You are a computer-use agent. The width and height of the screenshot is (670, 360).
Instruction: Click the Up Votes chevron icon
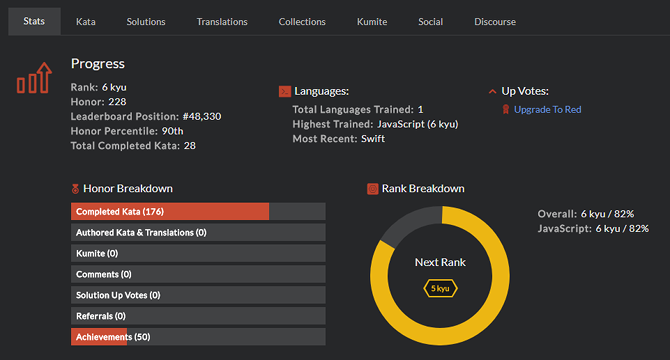pos(492,91)
